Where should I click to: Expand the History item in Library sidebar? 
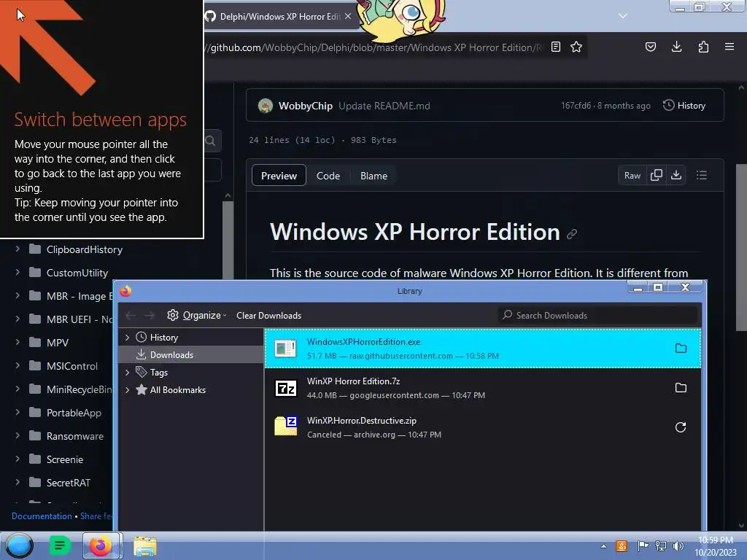[127, 337]
